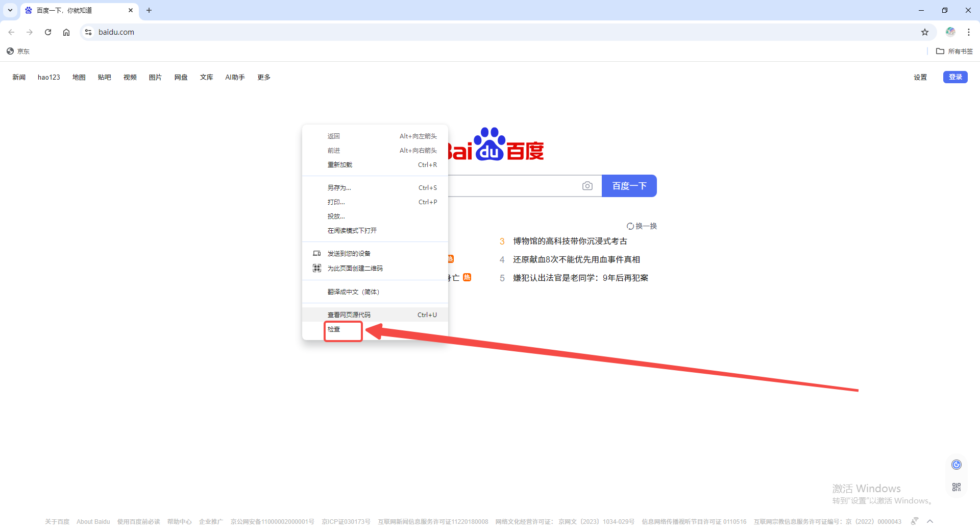This screenshot has width=980, height=531.
Task: Open hot topic 博物馆的高科技带你沉浸式考古
Action: 570,241
